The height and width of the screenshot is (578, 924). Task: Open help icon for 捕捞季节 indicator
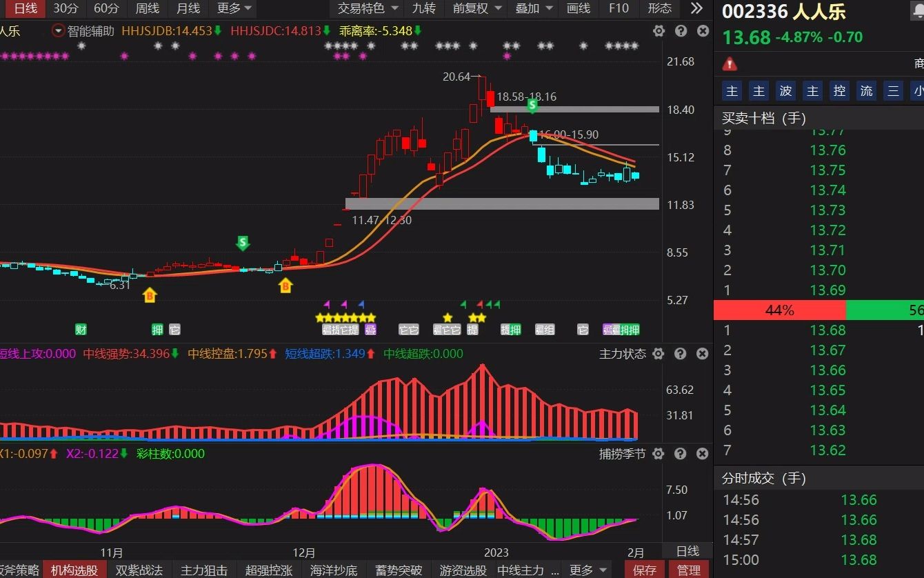[681, 454]
